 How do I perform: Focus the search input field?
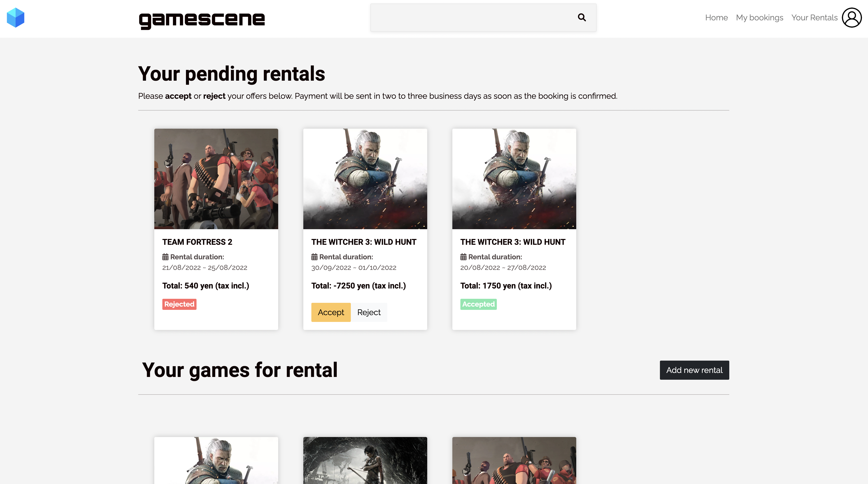click(x=483, y=18)
